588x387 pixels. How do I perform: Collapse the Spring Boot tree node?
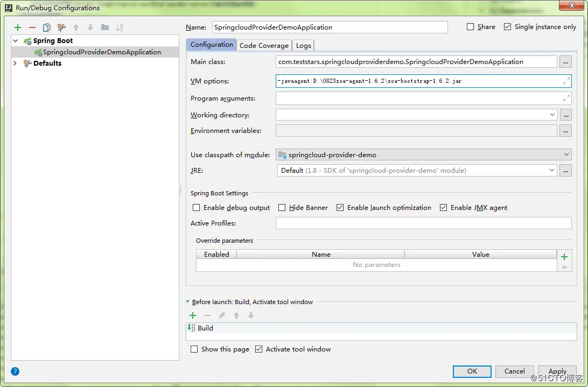(16, 40)
